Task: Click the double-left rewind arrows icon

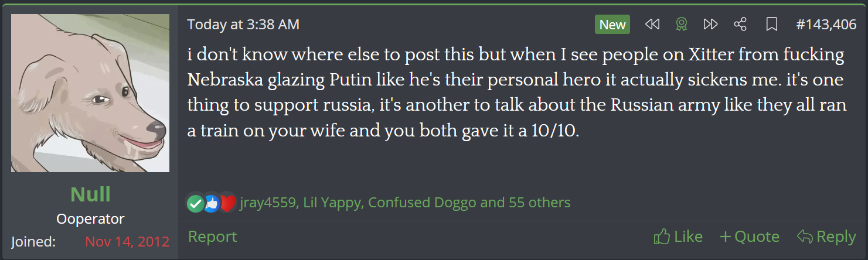Action: click(652, 25)
